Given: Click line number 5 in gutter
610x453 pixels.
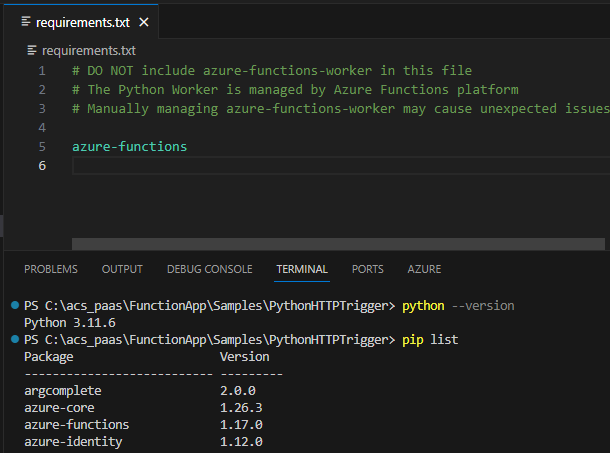Looking at the screenshot, I should coord(42,147).
